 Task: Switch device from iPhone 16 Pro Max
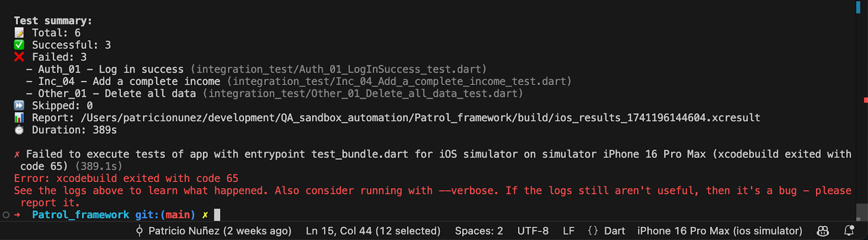point(719,231)
